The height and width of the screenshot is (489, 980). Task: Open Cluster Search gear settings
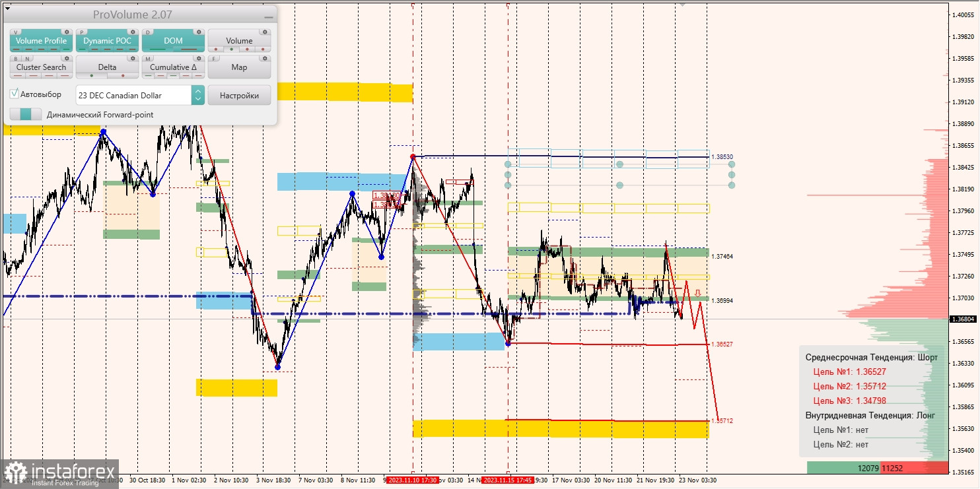pyautogui.click(x=67, y=58)
